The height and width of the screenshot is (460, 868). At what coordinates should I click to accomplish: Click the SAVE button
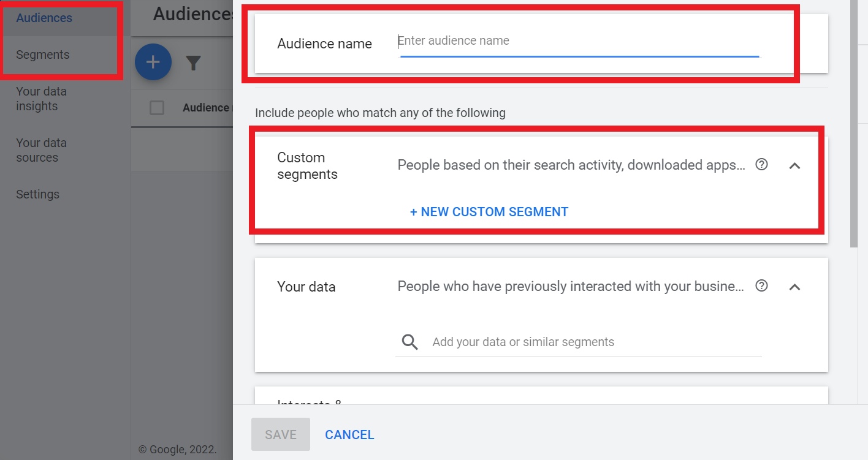[x=280, y=434]
